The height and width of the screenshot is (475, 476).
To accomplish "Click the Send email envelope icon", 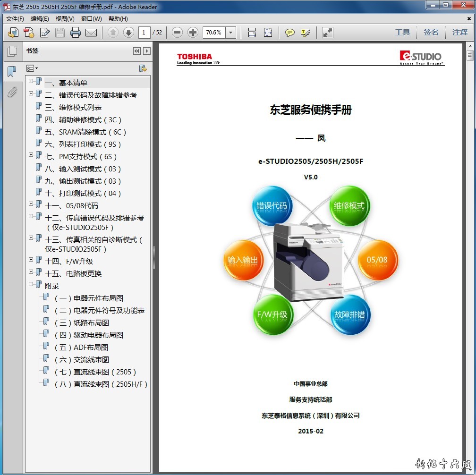I will coord(91,33).
